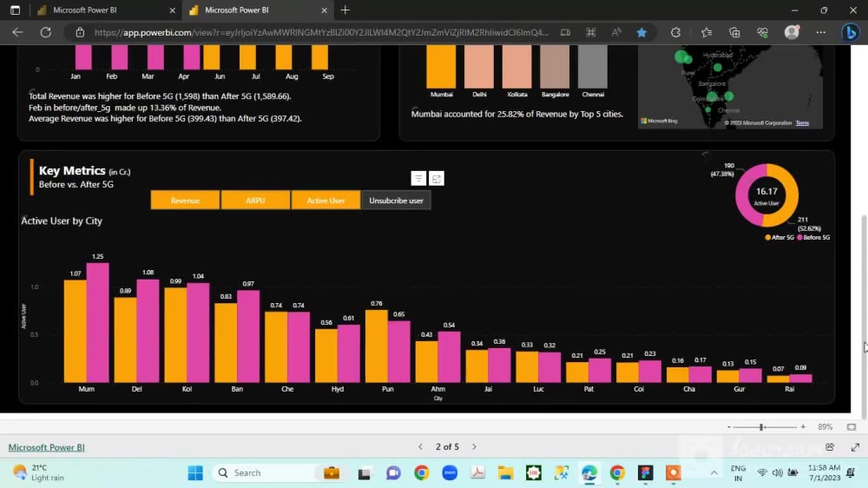Open the Windows Start menu

click(195, 473)
